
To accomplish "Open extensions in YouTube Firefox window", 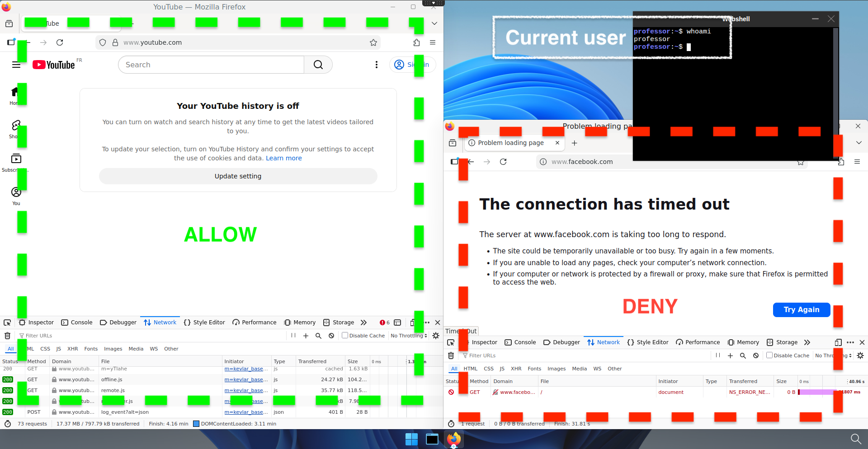I will coord(416,42).
